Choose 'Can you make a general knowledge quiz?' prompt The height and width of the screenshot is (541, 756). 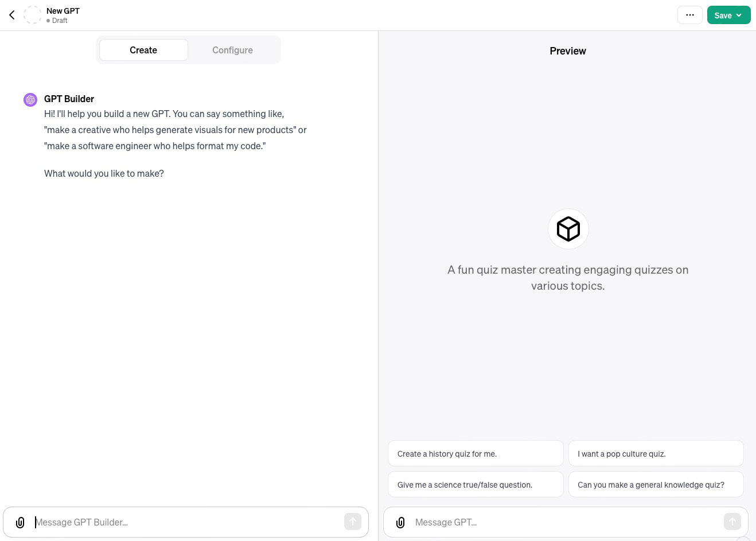point(656,484)
